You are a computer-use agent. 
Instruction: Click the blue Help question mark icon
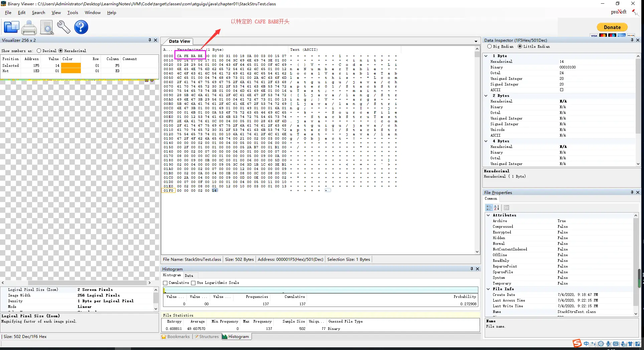(81, 27)
